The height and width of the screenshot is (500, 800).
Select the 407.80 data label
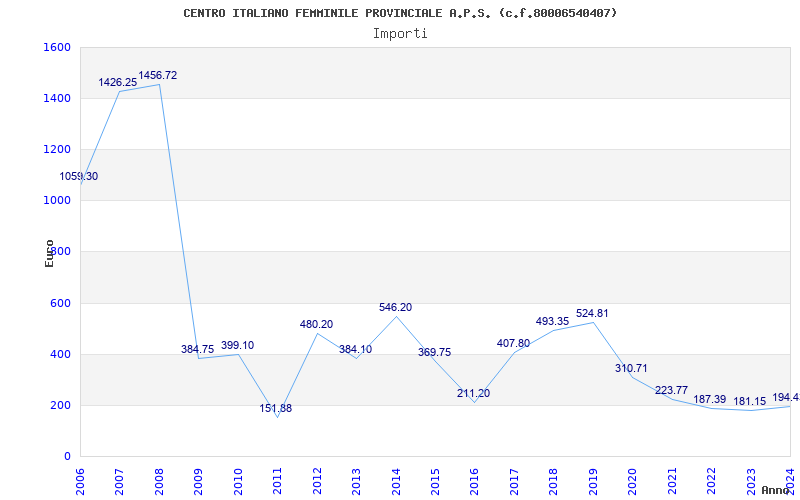513,343
